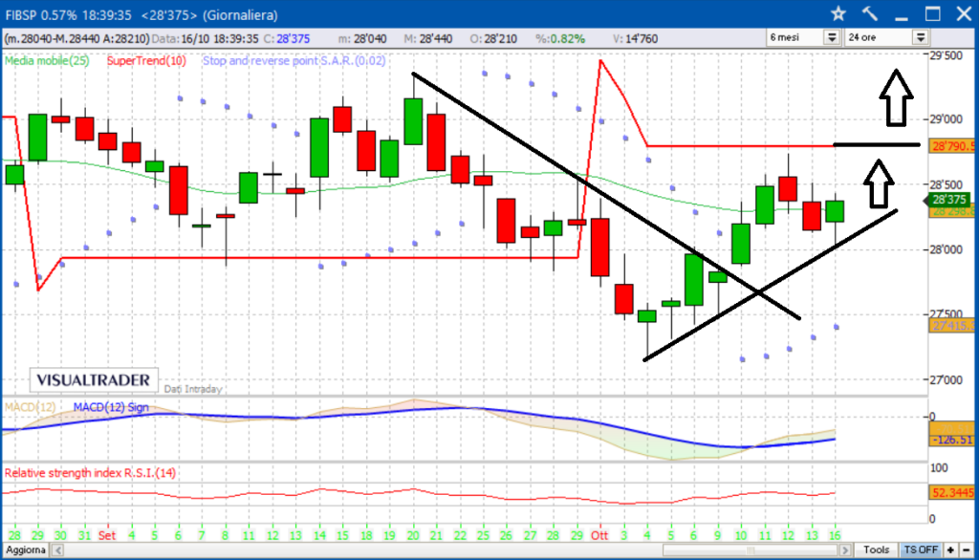
Task: Expand the '24 ore' timeframe dropdown
Action: pyautogui.click(x=920, y=37)
